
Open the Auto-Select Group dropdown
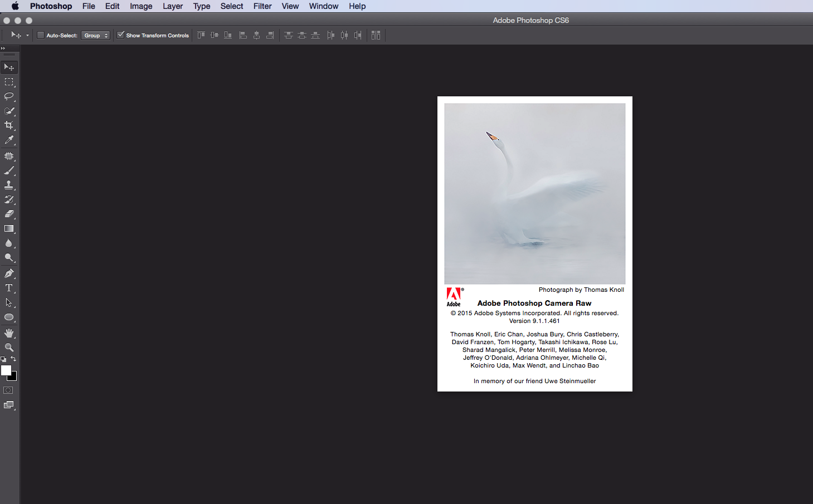[x=96, y=35]
